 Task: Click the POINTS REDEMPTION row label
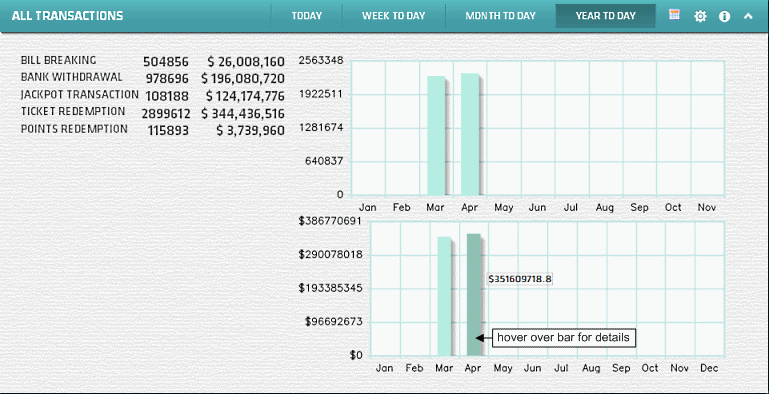pos(74,129)
